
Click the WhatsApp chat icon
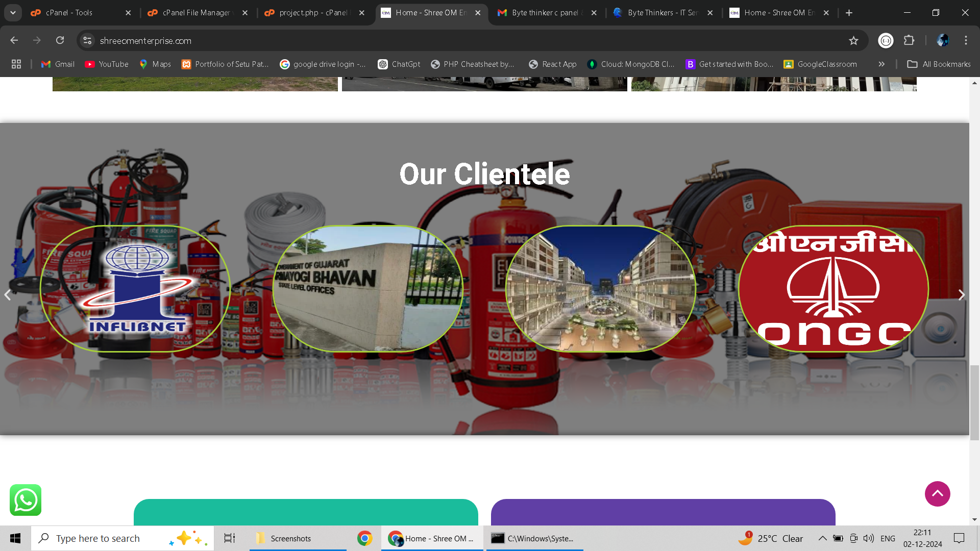(26, 500)
